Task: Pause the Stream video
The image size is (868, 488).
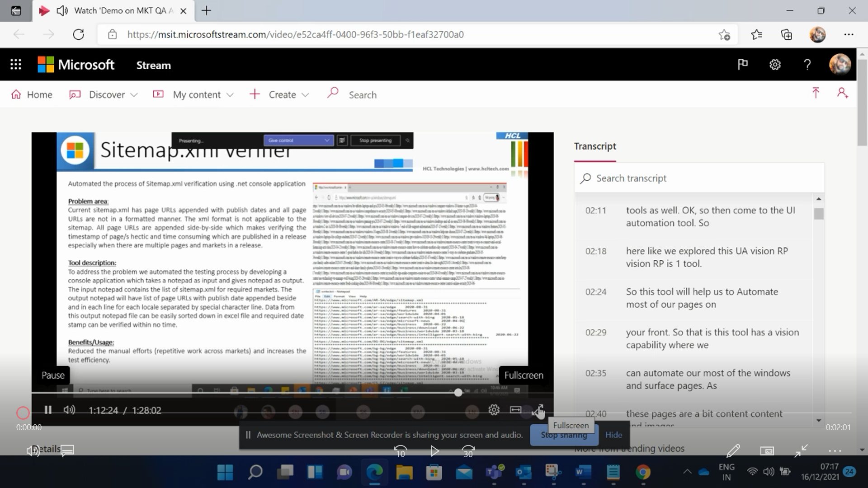Action: pyautogui.click(x=48, y=410)
